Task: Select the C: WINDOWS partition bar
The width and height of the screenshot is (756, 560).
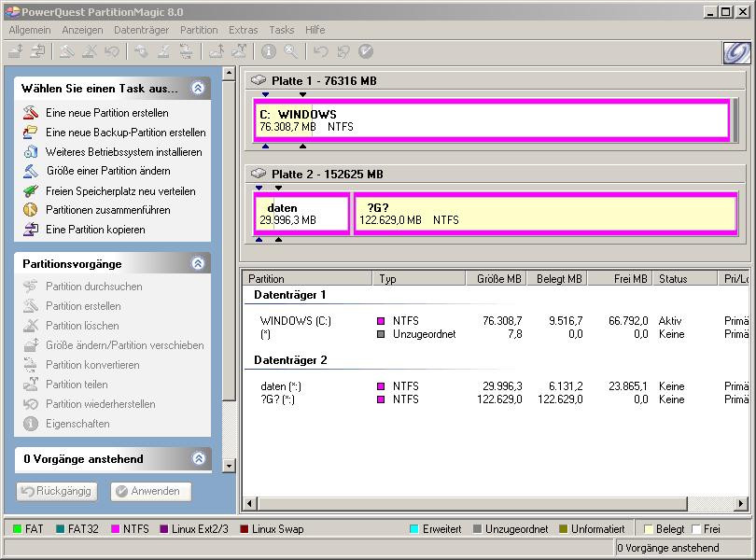Action: click(491, 120)
